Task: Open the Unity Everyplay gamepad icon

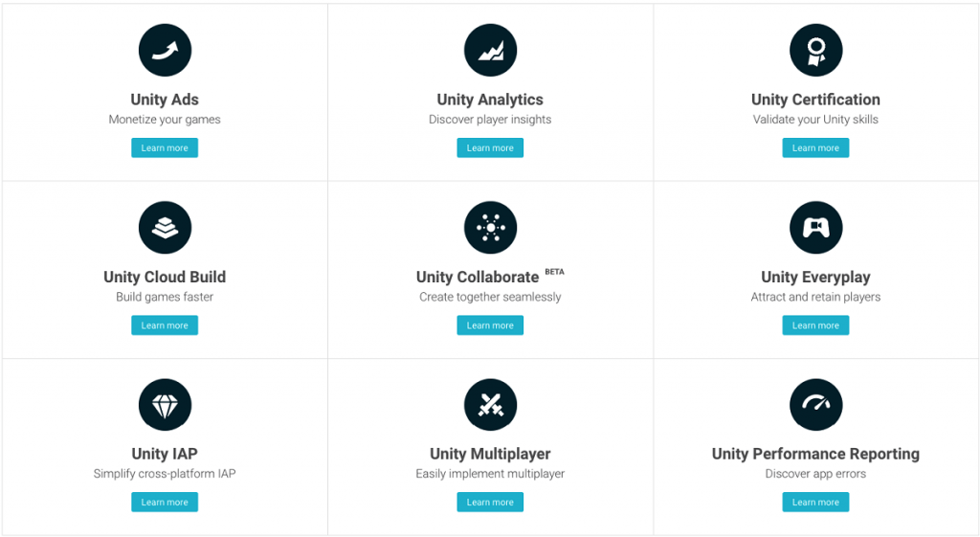Action: click(816, 228)
